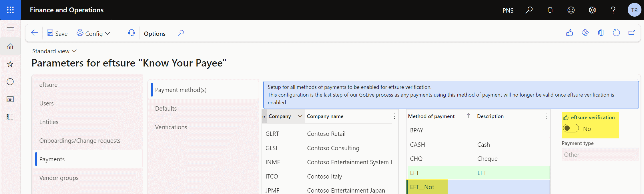Click the headset support icon
This screenshot has height=194, width=644.
click(131, 33)
